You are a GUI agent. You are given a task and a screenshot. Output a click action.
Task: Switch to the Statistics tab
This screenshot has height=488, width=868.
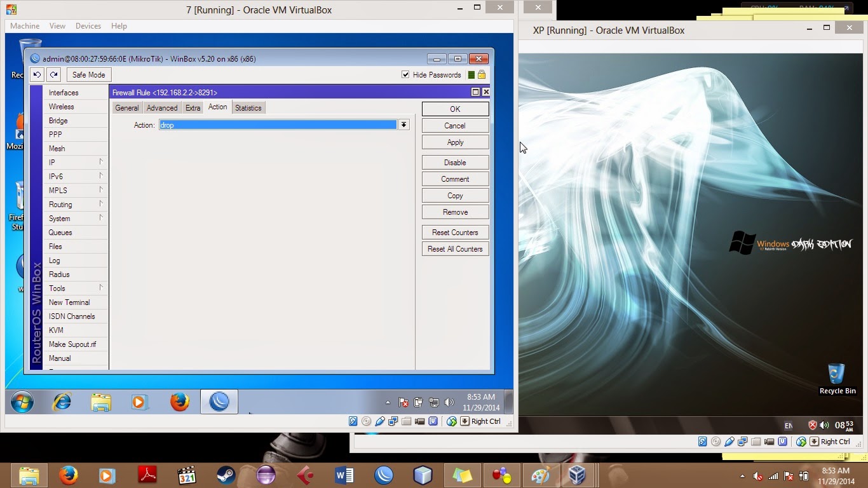click(248, 108)
